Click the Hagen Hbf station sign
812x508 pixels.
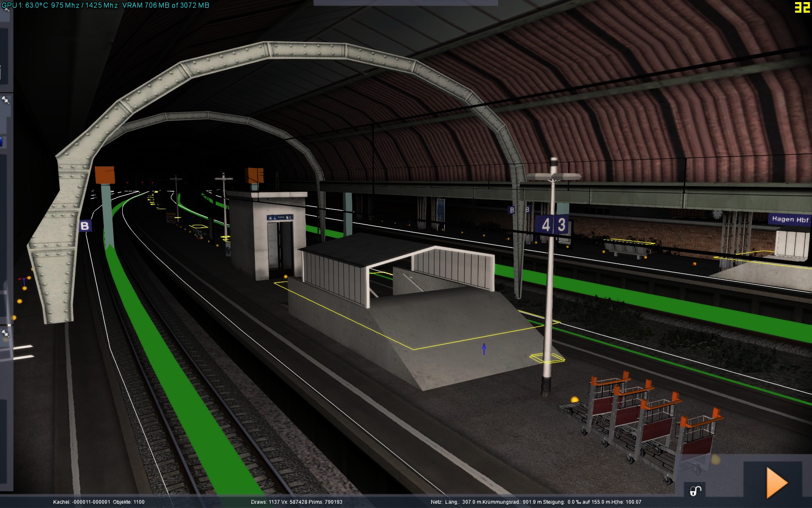790,219
